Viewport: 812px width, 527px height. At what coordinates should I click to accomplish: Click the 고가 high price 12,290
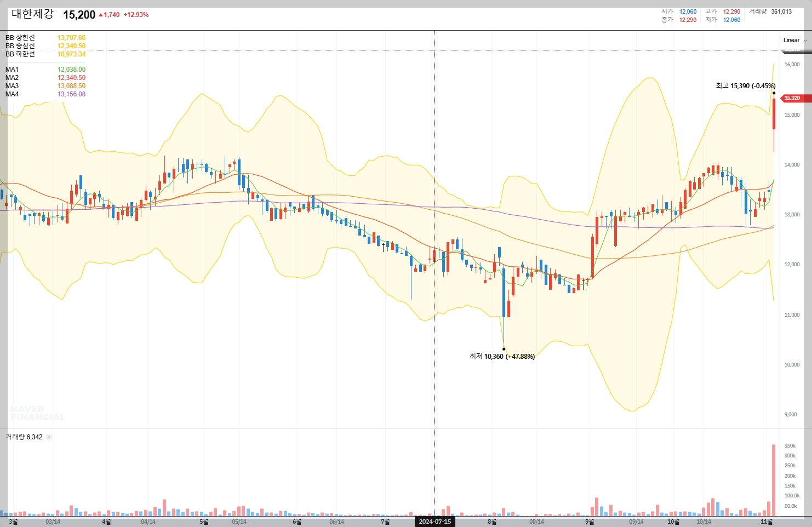pyautogui.click(x=731, y=12)
